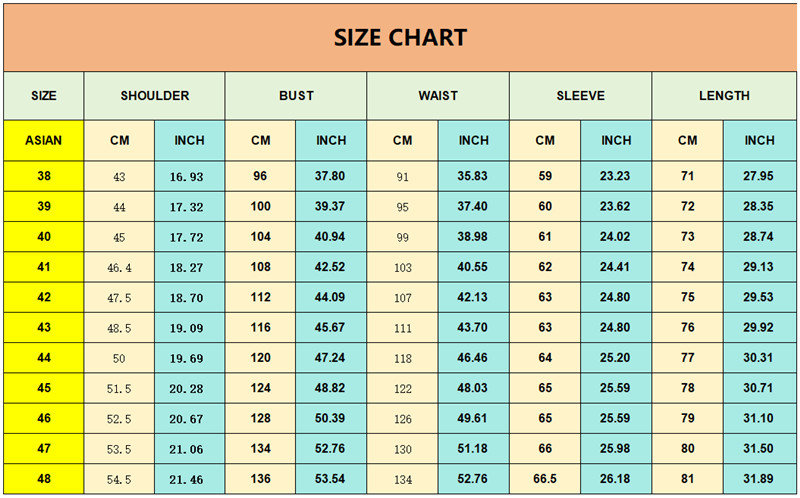Click the yellow ASIAN size label cell
800x498 pixels.
(x=44, y=140)
